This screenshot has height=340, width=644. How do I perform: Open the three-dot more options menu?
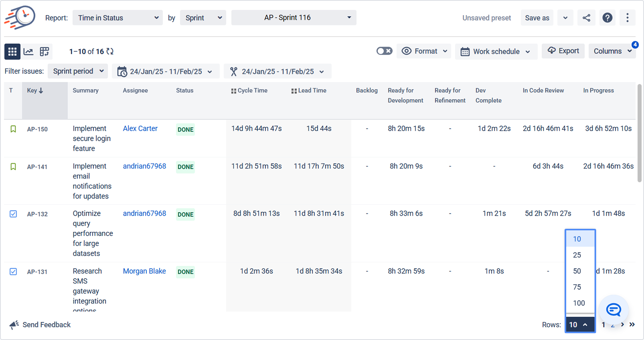[627, 18]
